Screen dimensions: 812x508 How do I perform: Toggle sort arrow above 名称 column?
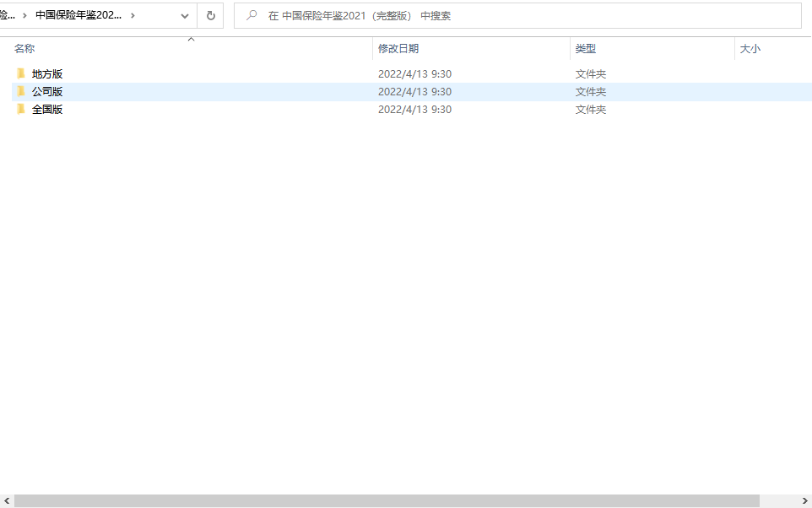(x=191, y=40)
